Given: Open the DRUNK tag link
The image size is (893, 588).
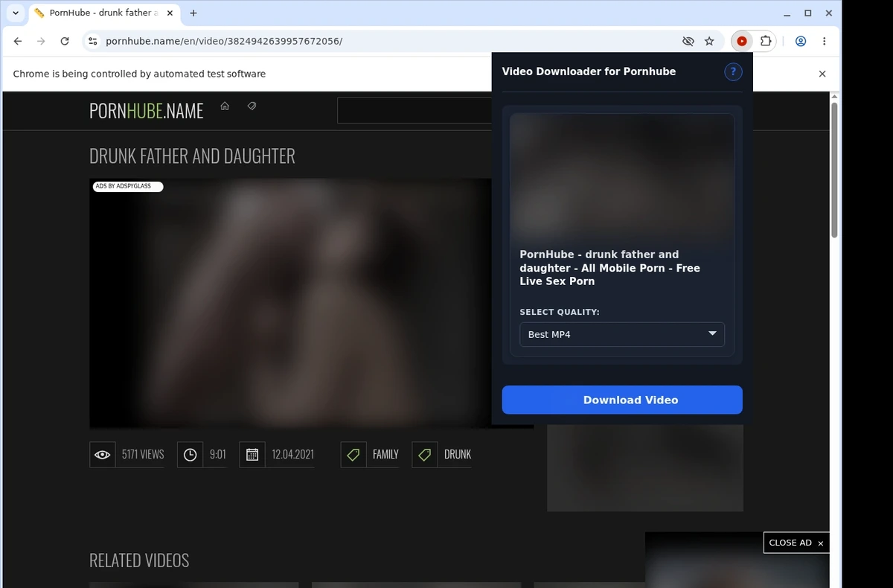Looking at the screenshot, I should [458, 454].
